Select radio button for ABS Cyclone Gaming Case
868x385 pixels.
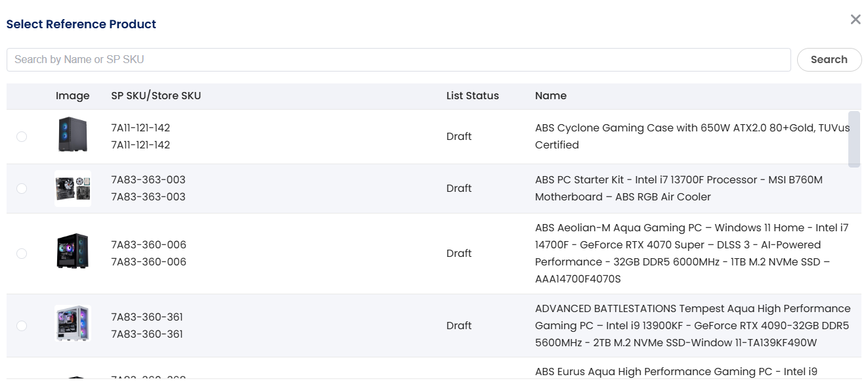(x=22, y=137)
